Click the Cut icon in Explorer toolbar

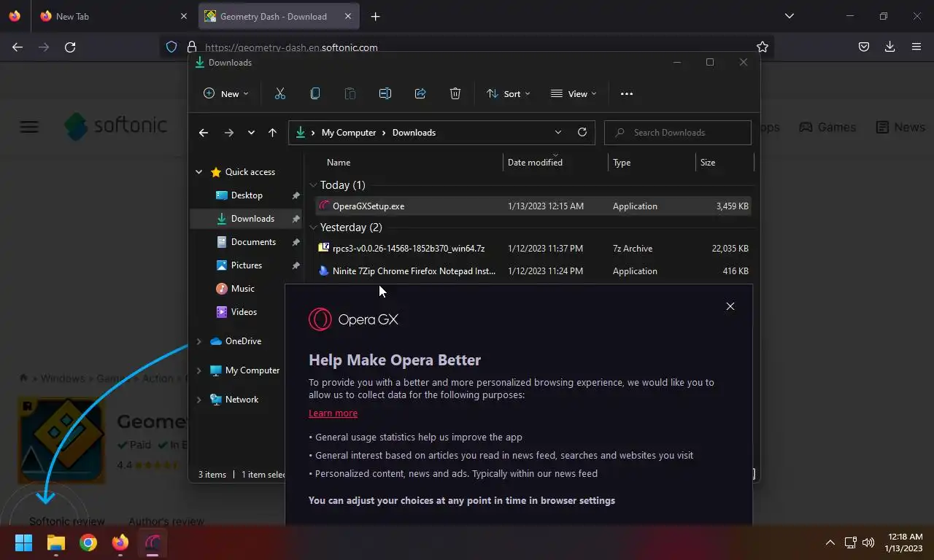pos(280,93)
